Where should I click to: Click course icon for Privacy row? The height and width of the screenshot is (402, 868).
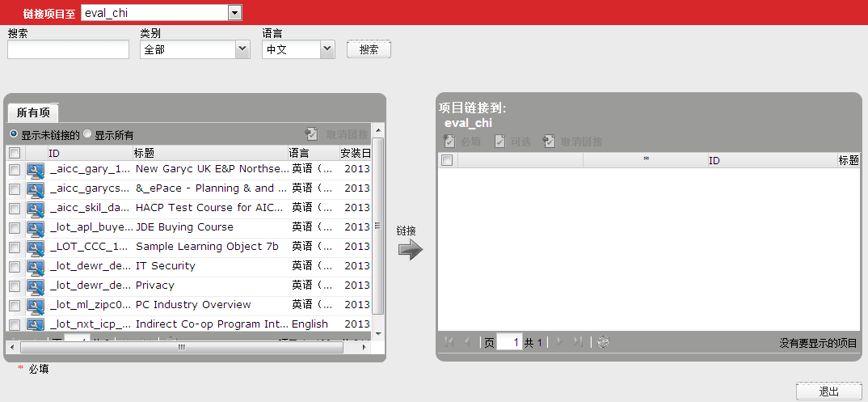pyautogui.click(x=36, y=286)
